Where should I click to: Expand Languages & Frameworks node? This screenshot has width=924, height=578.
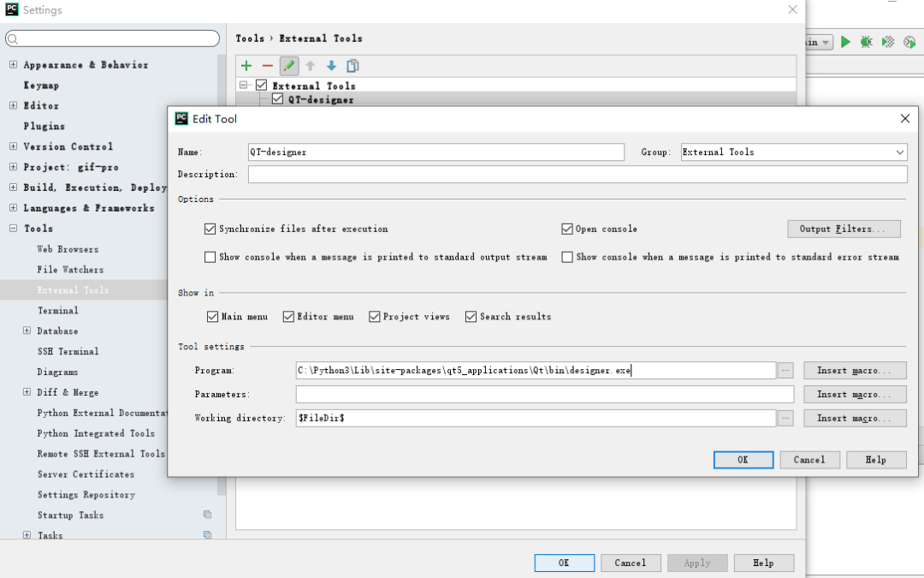pyautogui.click(x=13, y=207)
